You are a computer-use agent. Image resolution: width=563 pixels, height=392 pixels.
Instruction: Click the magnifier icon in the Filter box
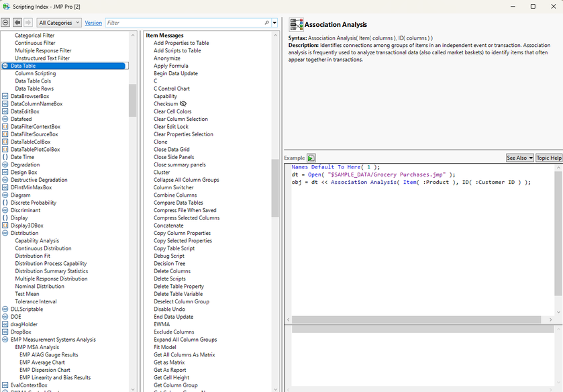point(266,22)
